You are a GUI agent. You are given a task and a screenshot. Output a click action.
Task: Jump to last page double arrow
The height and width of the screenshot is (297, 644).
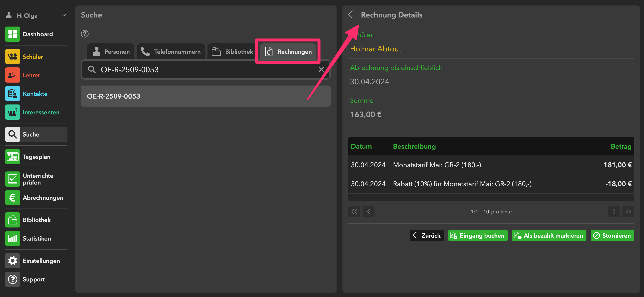point(628,211)
